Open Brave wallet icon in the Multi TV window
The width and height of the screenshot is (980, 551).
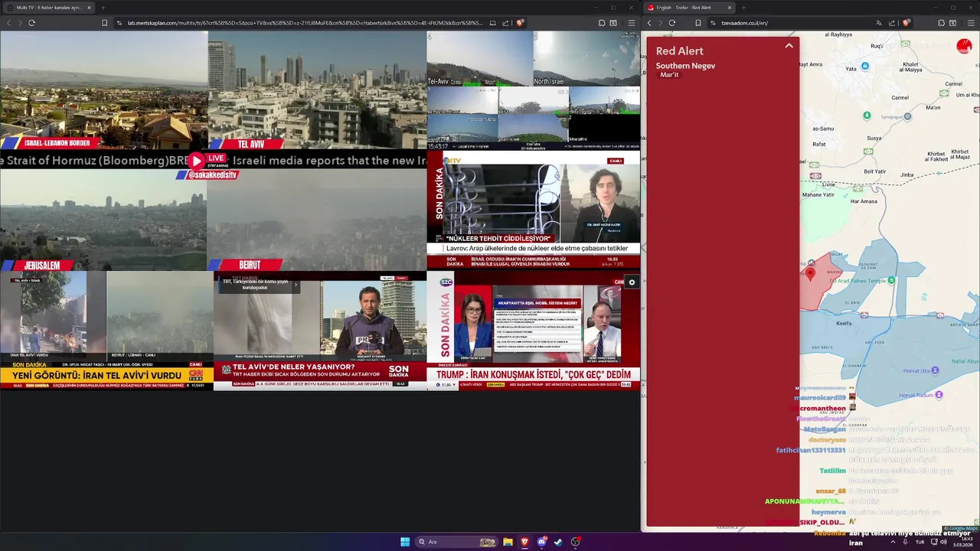613,23
